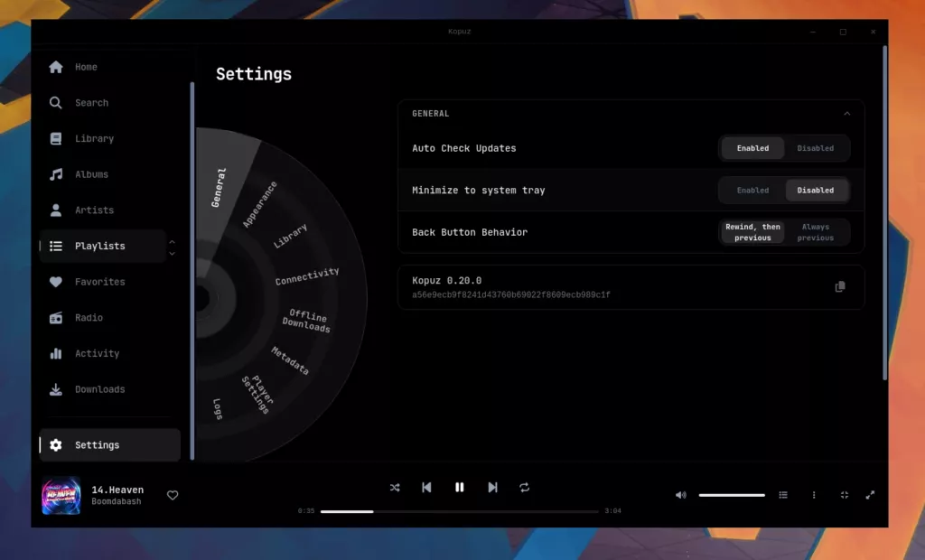
Task: Open the Home page icon
Action: tap(56, 67)
